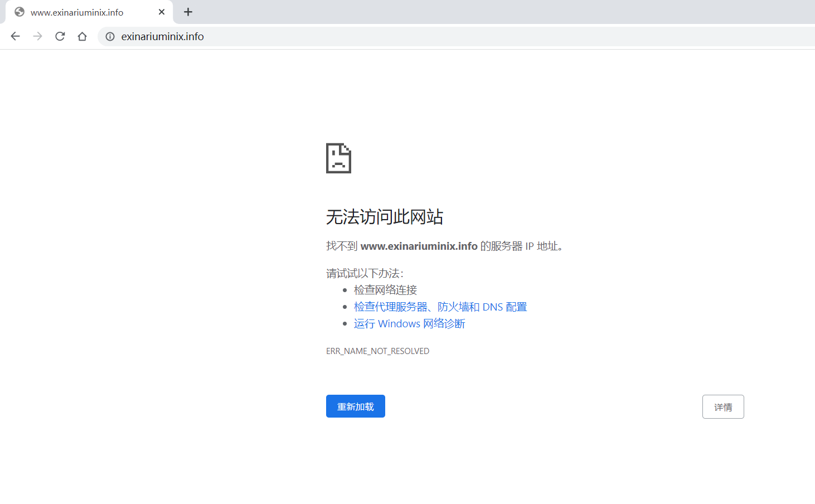Click the sad page error icon
This screenshot has width=815, height=504.
click(338, 158)
